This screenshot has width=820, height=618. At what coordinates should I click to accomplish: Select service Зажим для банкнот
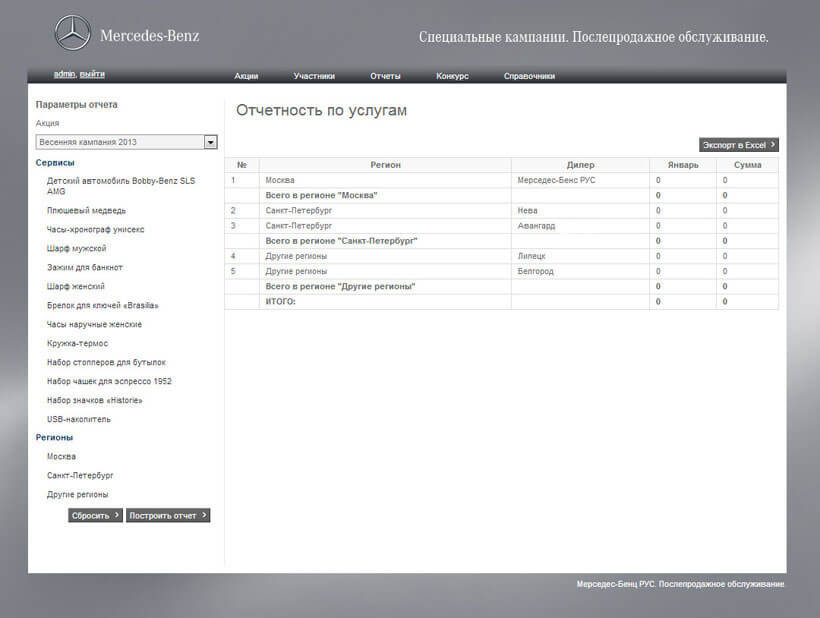coord(85,267)
